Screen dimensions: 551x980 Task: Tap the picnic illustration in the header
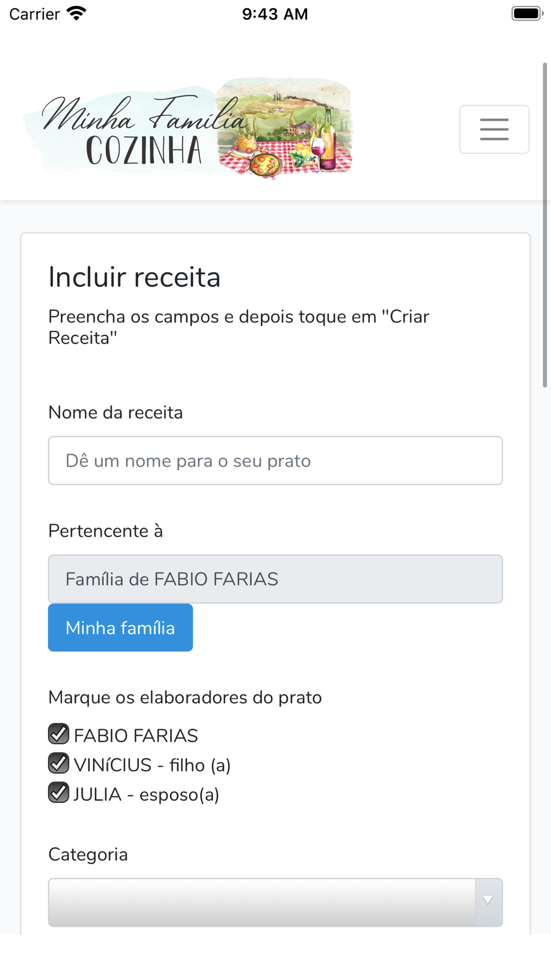(x=284, y=128)
